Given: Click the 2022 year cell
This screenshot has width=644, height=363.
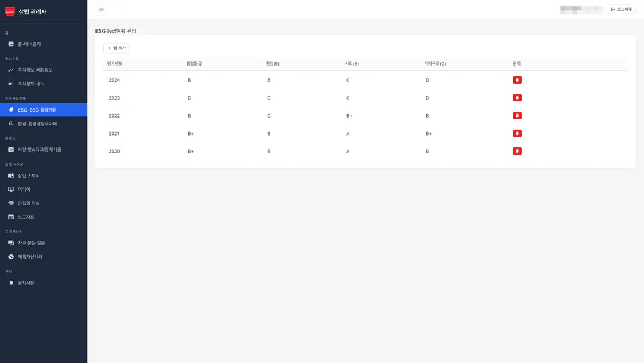Looking at the screenshot, I should pos(114,116).
